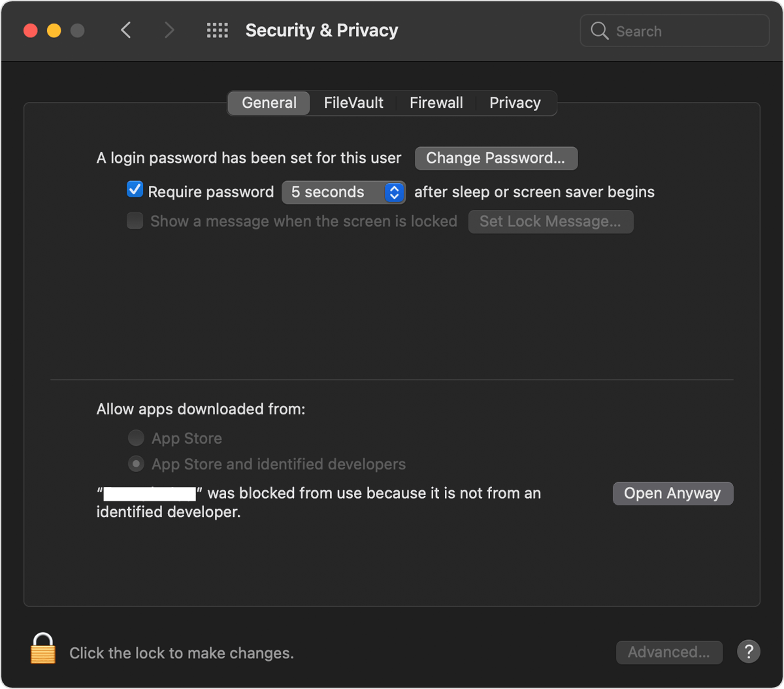The height and width of the screenshot is (689, 784).
Task: Click the Change Password button
Action: pyautogui.click(x=495, y=158)
